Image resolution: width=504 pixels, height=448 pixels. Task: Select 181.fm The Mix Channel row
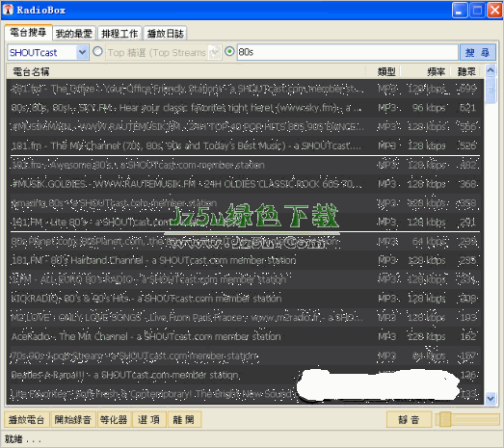click(245, 145)
